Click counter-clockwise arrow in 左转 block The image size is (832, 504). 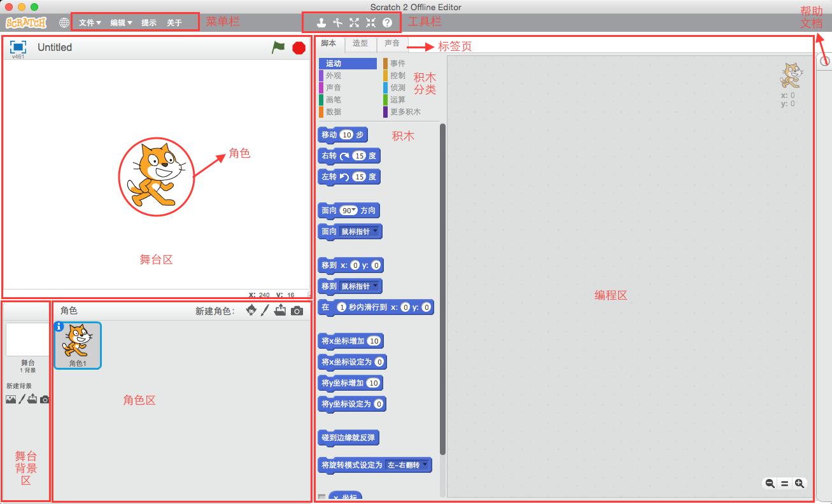(344, 177)
